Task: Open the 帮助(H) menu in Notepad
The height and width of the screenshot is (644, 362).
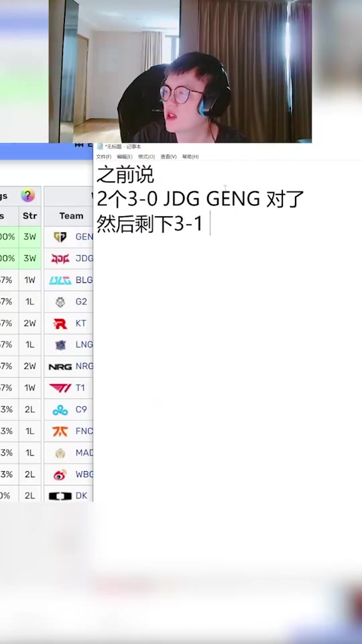Action: (x=190, y=157)
